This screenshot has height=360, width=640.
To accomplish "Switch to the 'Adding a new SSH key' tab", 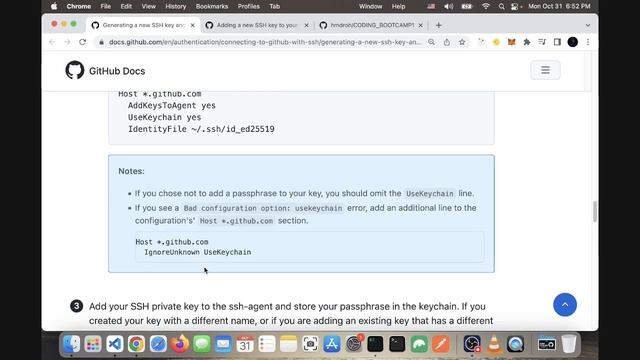I will point(257,25).
